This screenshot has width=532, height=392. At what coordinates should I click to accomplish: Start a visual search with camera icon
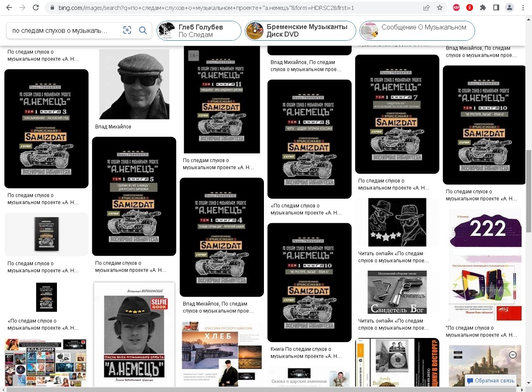pos(127,30)
